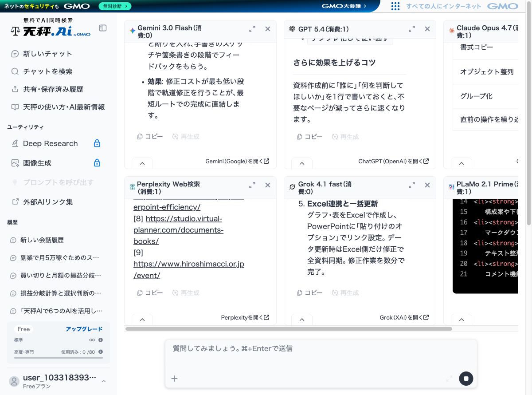
Task: Expand the GPT 5.4 panel fullscreen
Action: tap(412, 29)
